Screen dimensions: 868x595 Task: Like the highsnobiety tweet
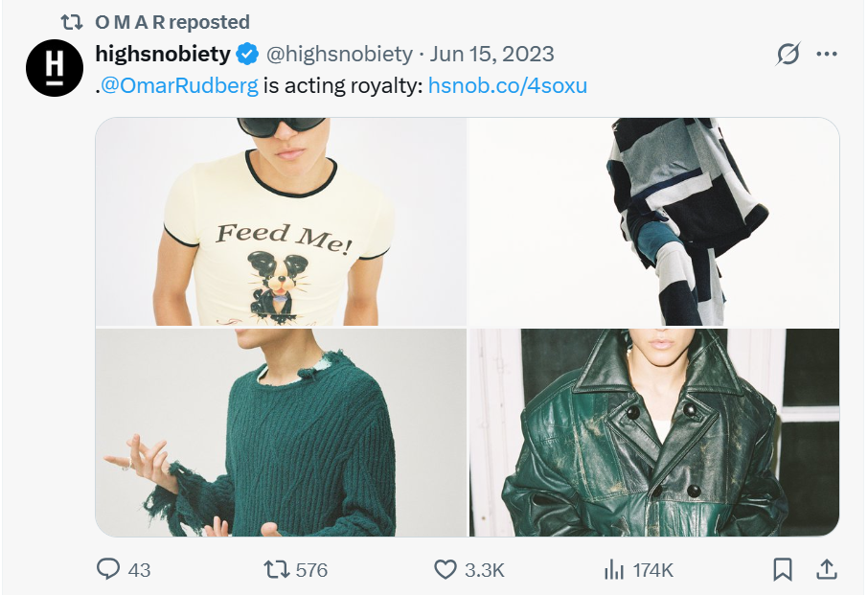click(x=445, y=569)
